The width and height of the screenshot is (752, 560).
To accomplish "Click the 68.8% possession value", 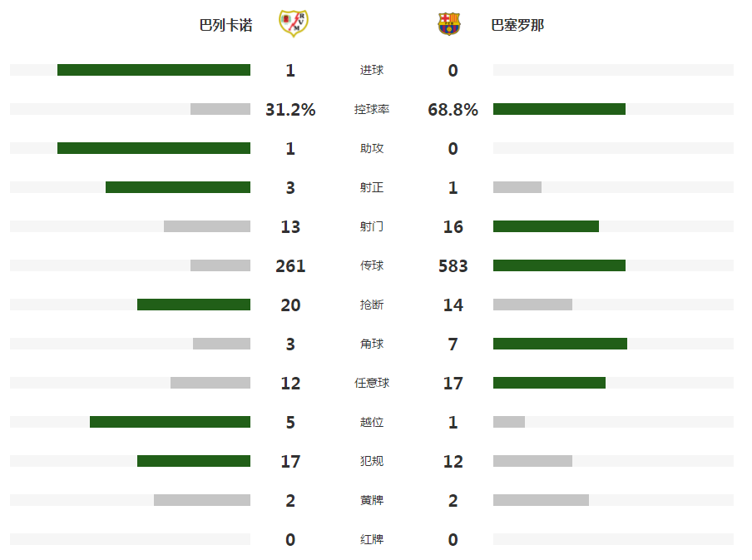I will coord(453,110).
